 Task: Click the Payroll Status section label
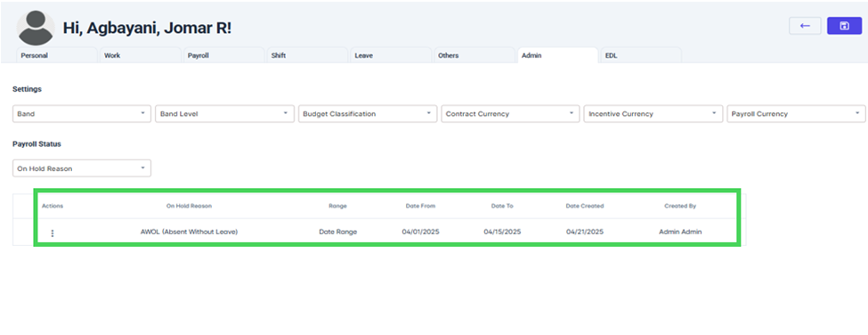(x=37, y=144)
